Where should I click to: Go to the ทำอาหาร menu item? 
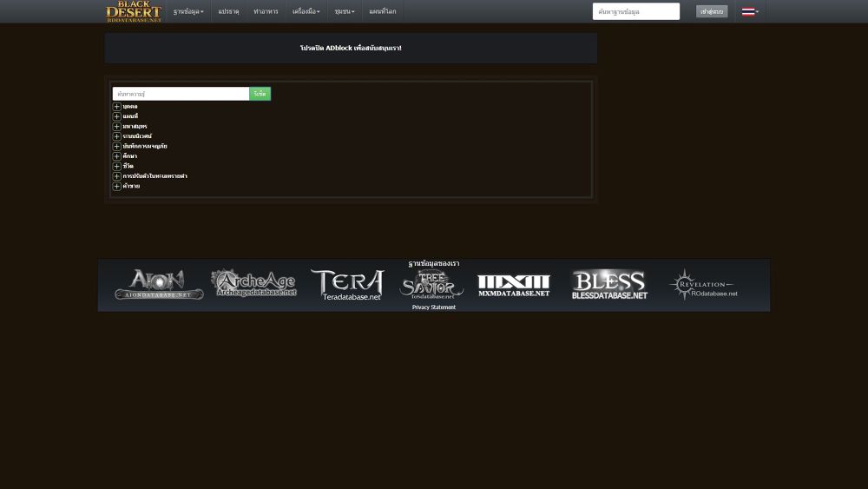[x=266, y=11]
